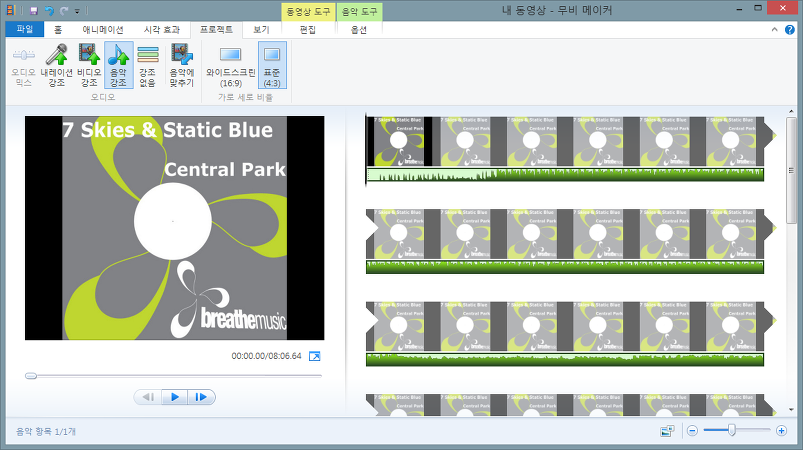Switch to the Visual Effects (시각 효과) tab
This screenshot has height=450, width=803.
coord(162,30)
